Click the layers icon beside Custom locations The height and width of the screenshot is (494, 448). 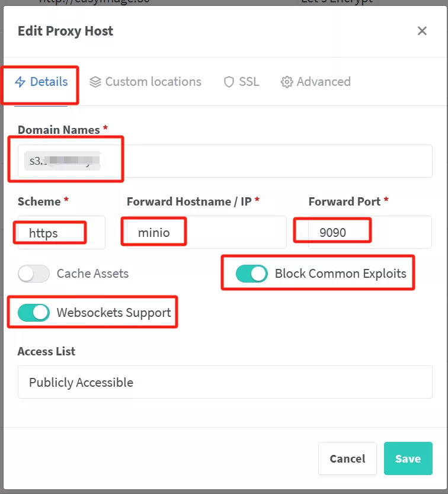(x=95, y=82)
